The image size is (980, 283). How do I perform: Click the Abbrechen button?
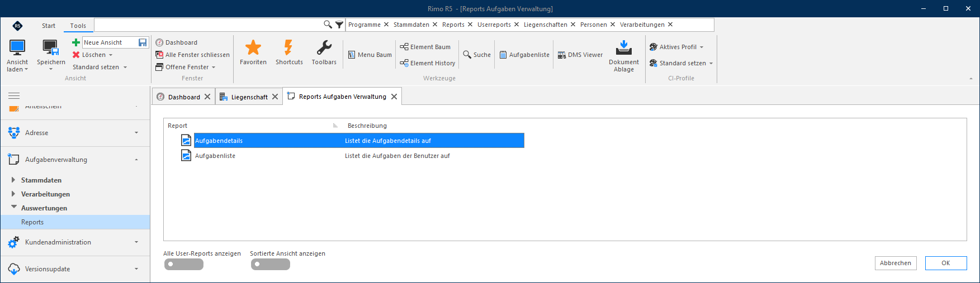(x=896, y=263)
